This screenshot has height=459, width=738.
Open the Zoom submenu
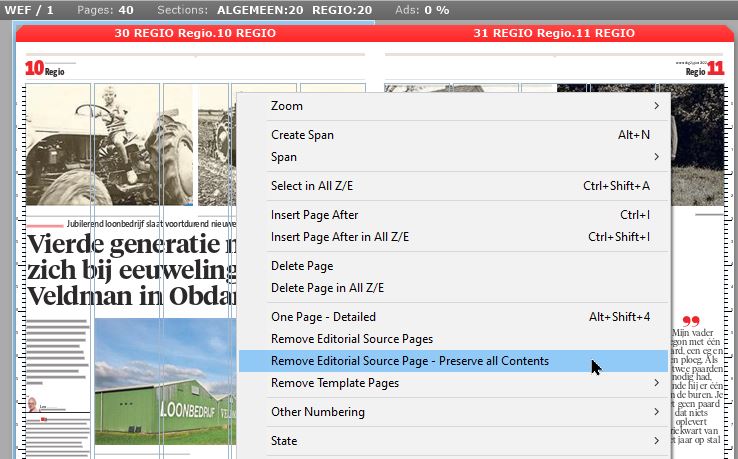(x=286, y=106)
